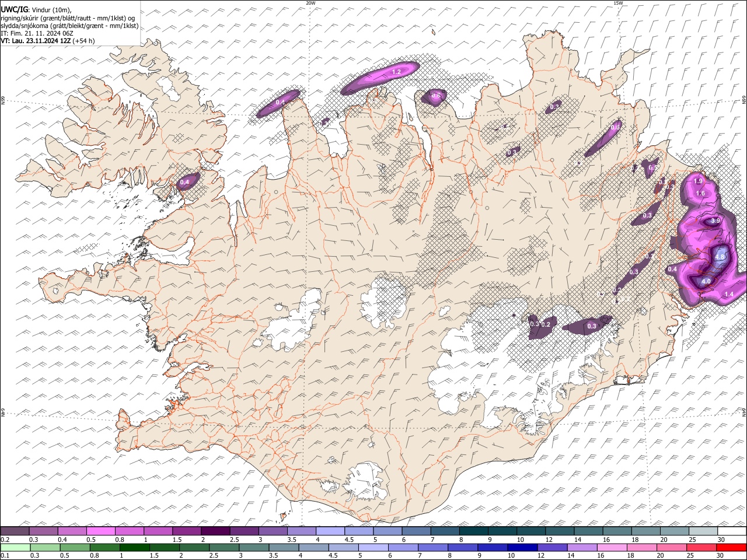Viewport: 747px width, 560px height.
Task: Select top-row lavender swatch labeled 4
Action: tap(329, 531)
